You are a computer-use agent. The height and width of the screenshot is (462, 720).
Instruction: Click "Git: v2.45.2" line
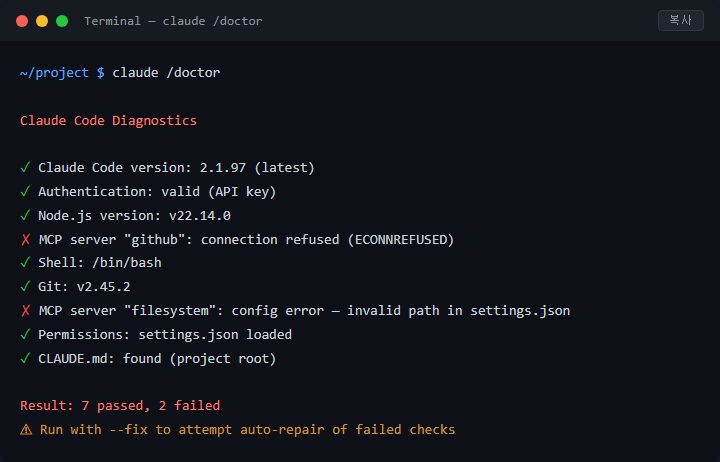click(84, 287)
